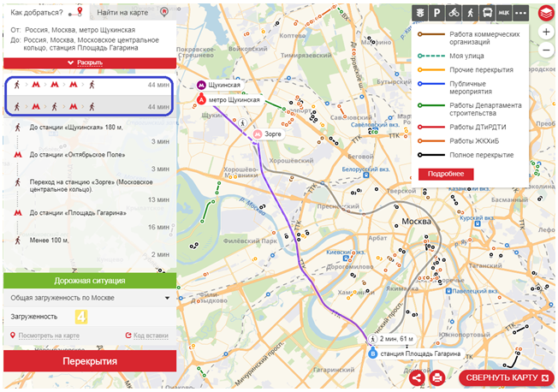Viewport: 558px width, 392px height.
Task: Click legend entry Работы Департамента строительства
Action: (485, 110)
